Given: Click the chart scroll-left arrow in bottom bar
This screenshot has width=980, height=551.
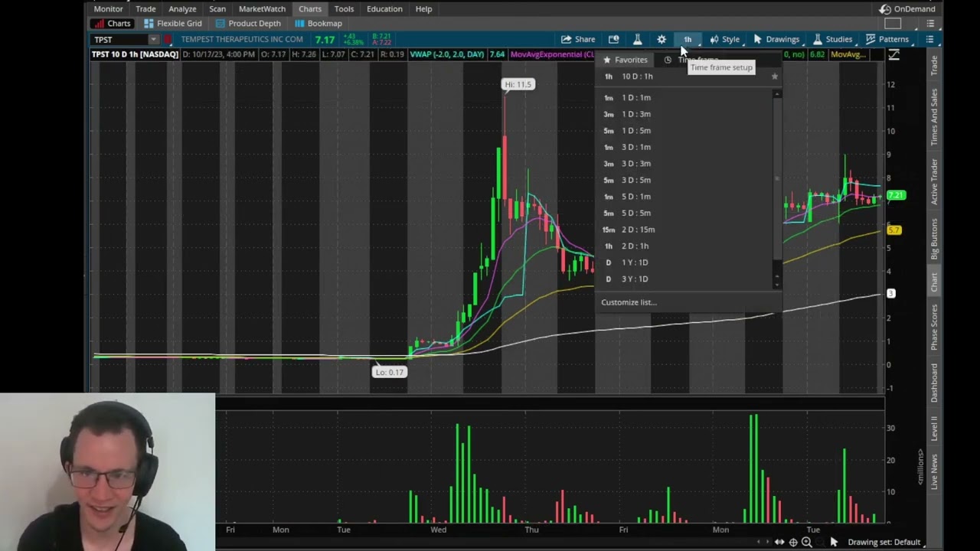Looking at the screenshot, I should (x=759, y=542).
